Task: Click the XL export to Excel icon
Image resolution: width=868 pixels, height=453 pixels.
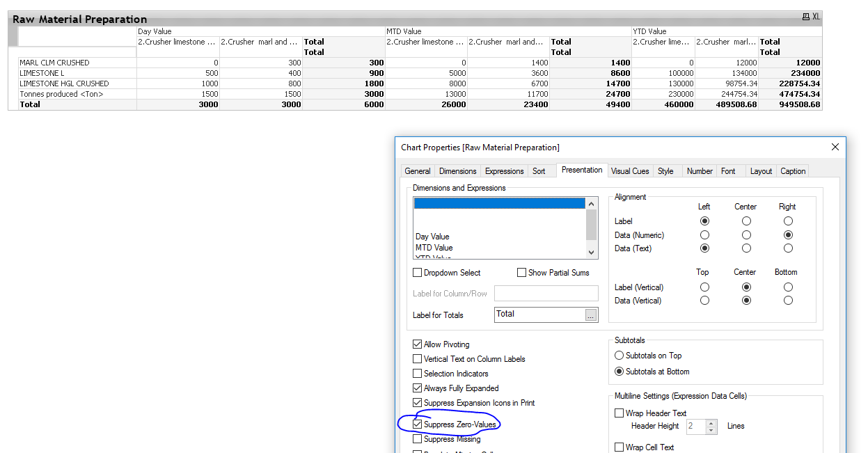Action: tap(815, 17)
